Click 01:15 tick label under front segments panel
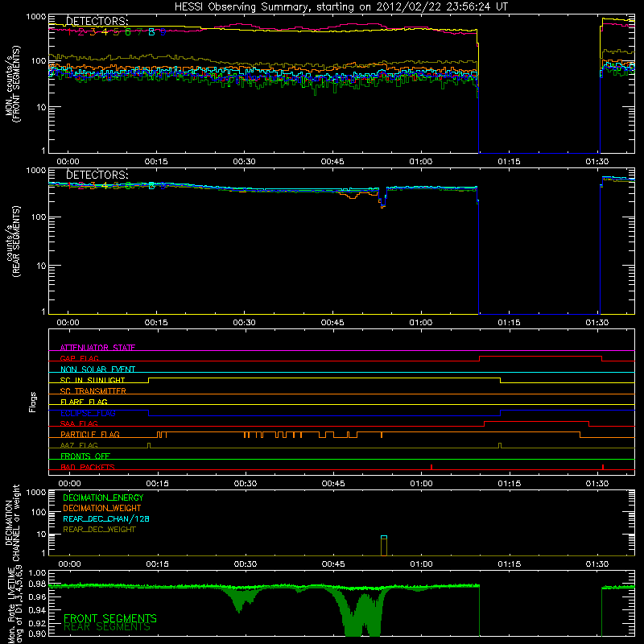Viewport: 644px width, 644px height. coord(509,162)
